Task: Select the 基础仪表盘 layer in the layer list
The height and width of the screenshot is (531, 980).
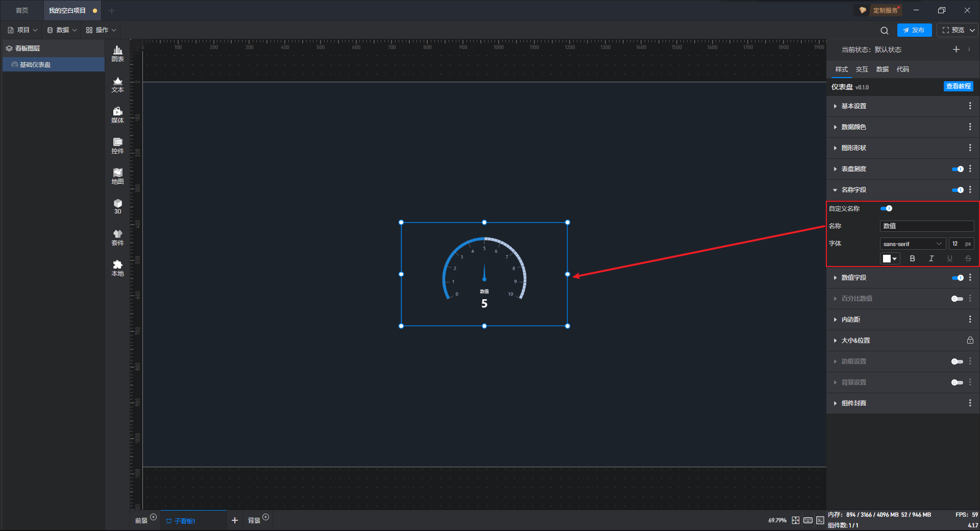Action: pyautogui.click(x=54, y=64)
